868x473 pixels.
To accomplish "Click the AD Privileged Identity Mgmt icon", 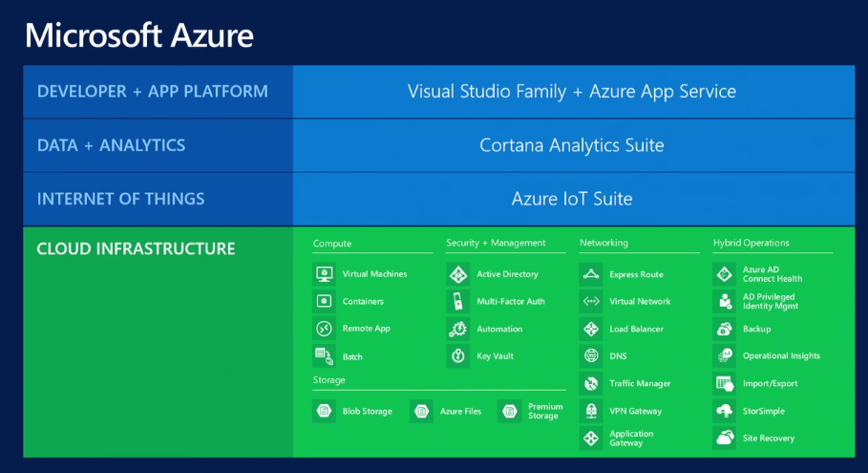I will (x=725, y=301).
